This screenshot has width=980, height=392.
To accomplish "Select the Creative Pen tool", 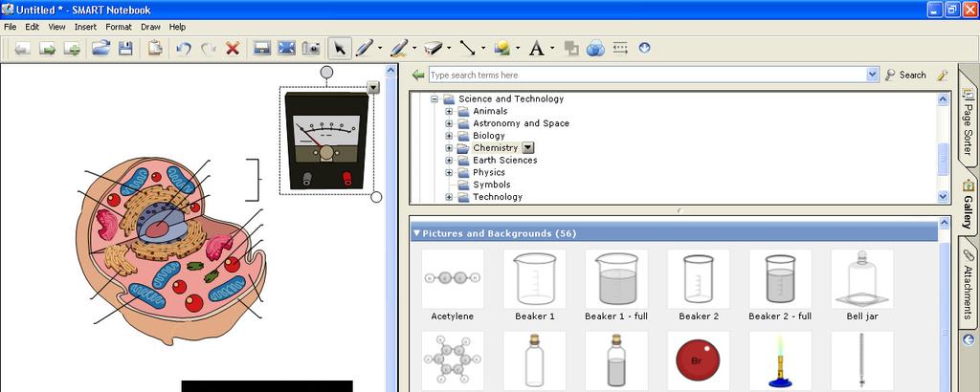I will tap(398, 48).
